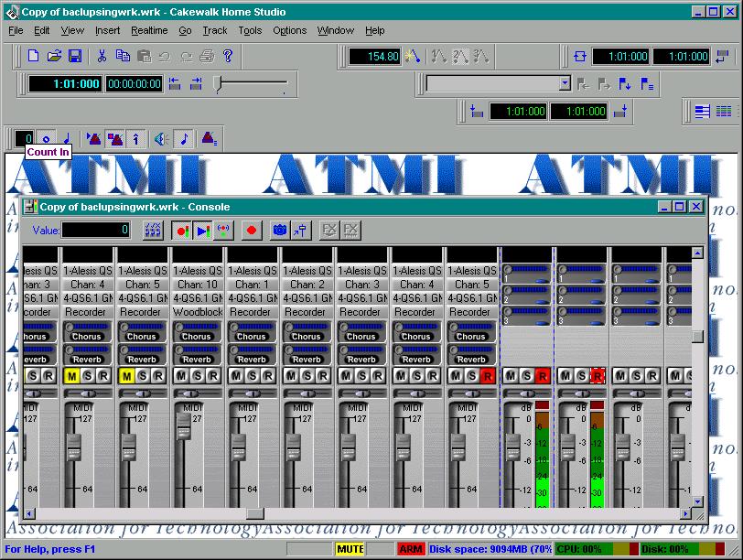The width and height of the screenshot is (743, 560).
Task: Open the Track menu
Action: click(x=215, y=30)
